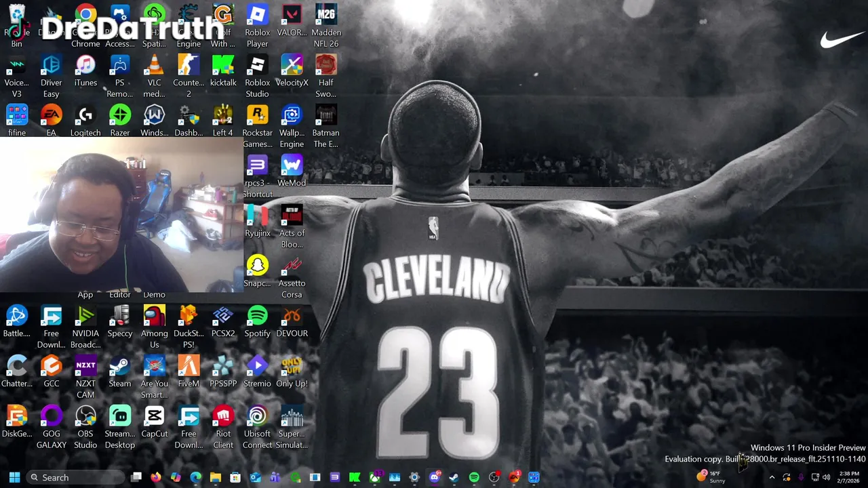Open Microsoft Store from the taskbar
Screen dimensions: 868x488
[235, 477]
